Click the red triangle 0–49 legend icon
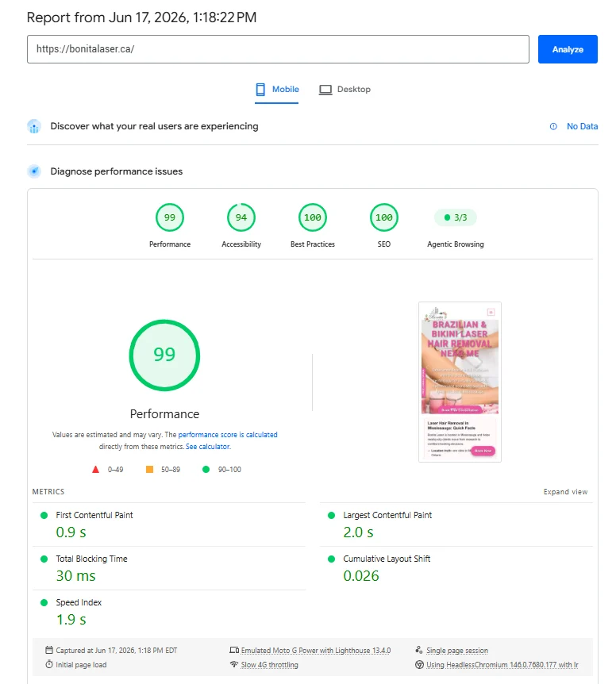 point(95,470)
